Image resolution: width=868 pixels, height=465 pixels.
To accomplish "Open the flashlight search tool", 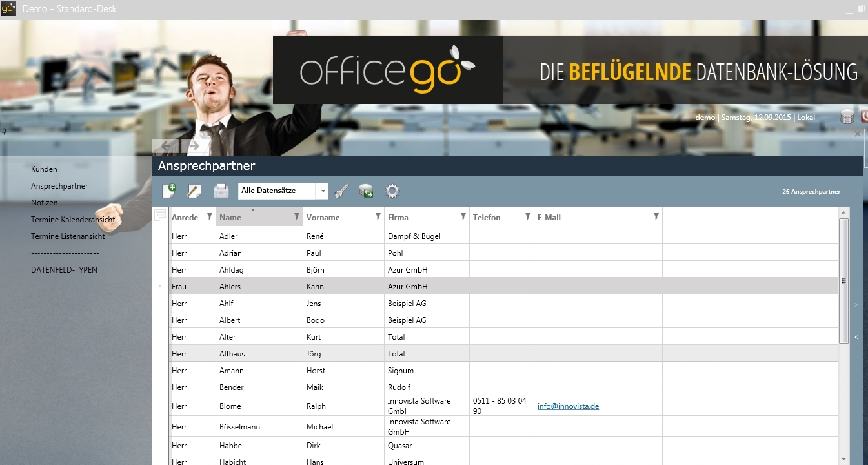I will (341, 191).
